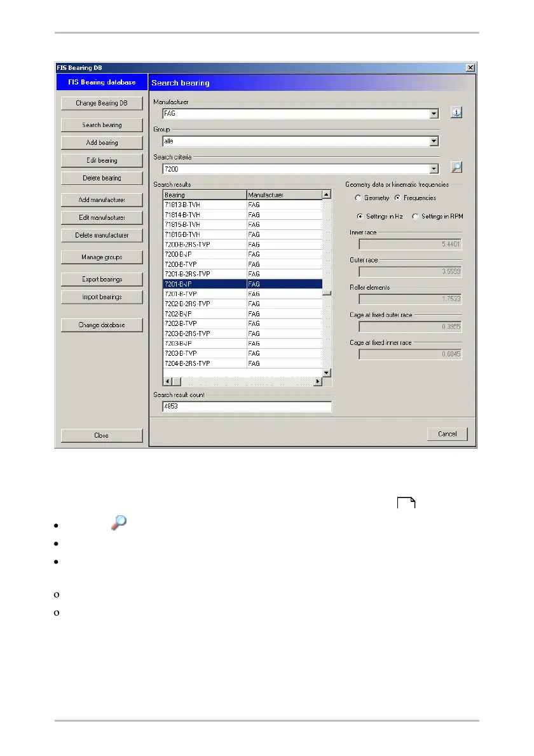534x756 pixels.
Task: Select bearing 7200-B-TVP row
Action: click(x=243, y=264)
